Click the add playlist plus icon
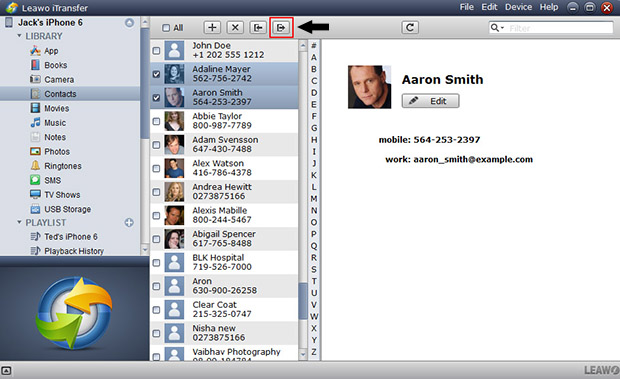The height and width of the screenshot is (379, 620). 129,222
